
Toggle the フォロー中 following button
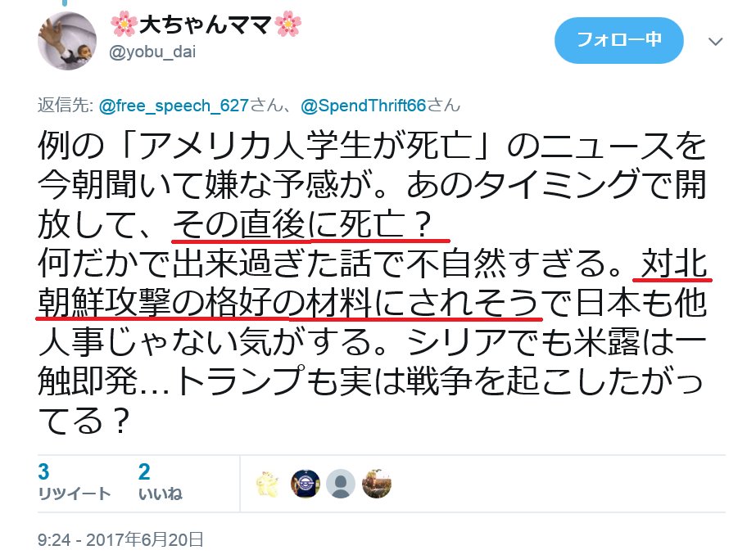click(619, 40)
